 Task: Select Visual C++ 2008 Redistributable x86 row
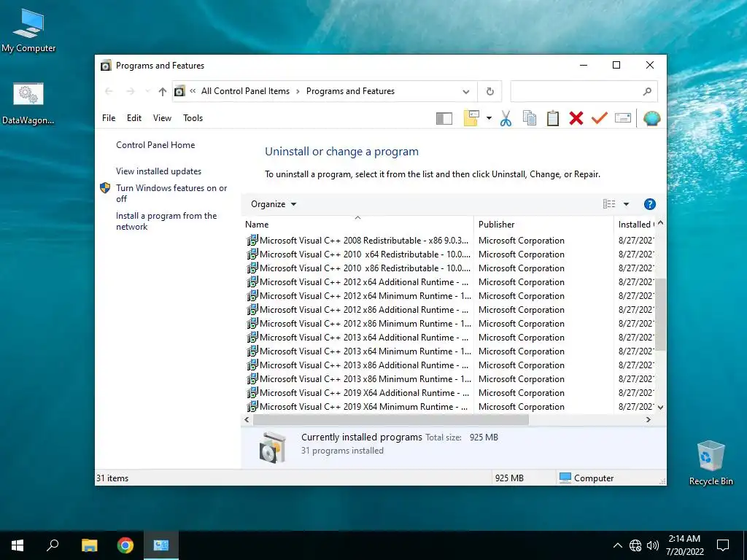(449, 241)
